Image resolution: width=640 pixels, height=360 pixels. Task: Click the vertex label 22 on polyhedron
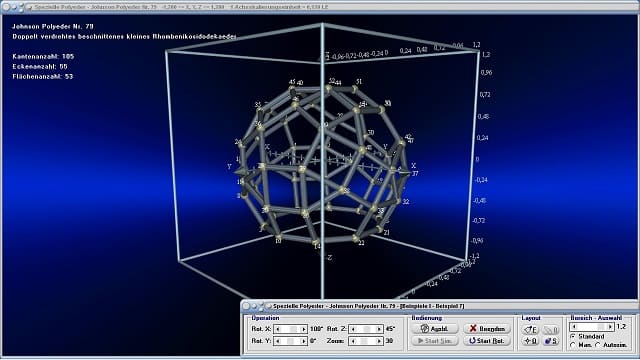pyautogui.click(x=361, y=243)
